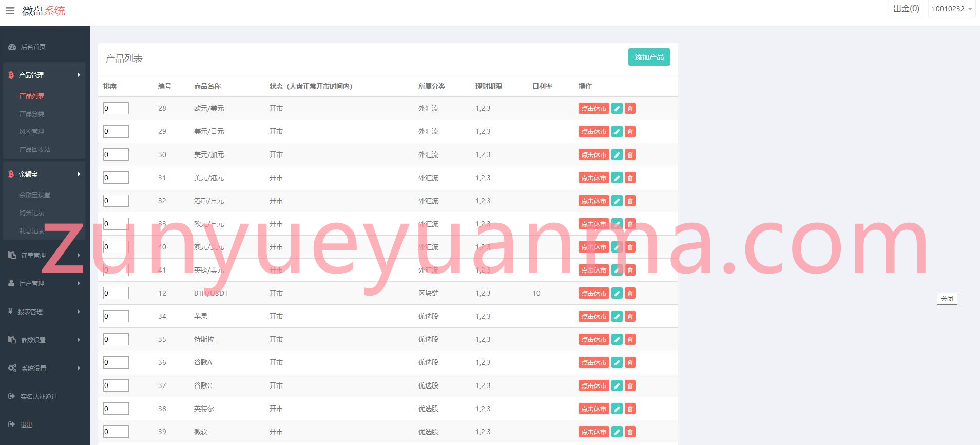Edit product 特斯拉 with pencil icon
Viewport: 980px width, 445px height.
click(617, 339)
